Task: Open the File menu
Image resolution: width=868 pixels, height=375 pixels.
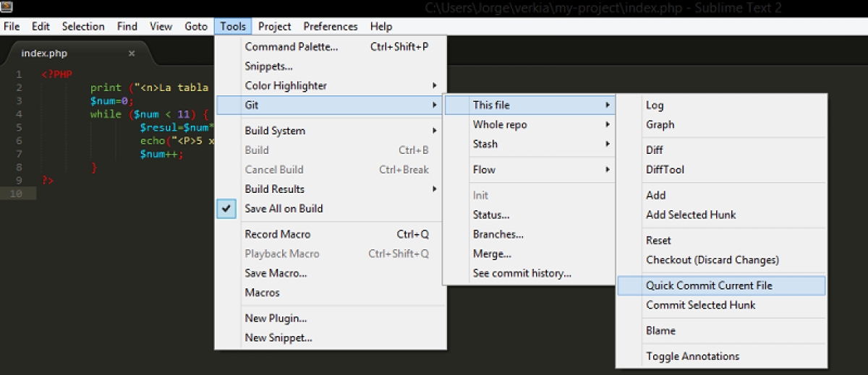Action: click(x=12, y=26)
